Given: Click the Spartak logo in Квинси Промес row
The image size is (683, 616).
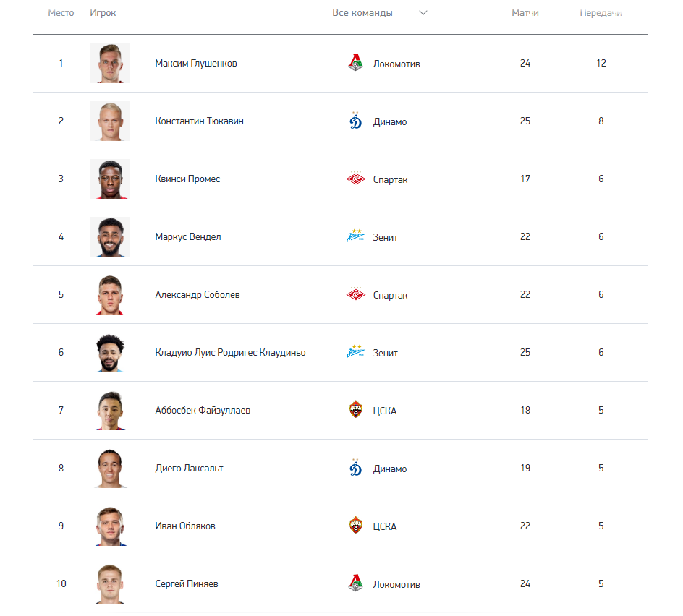Looking at the screenshot, I should (355, 179).
